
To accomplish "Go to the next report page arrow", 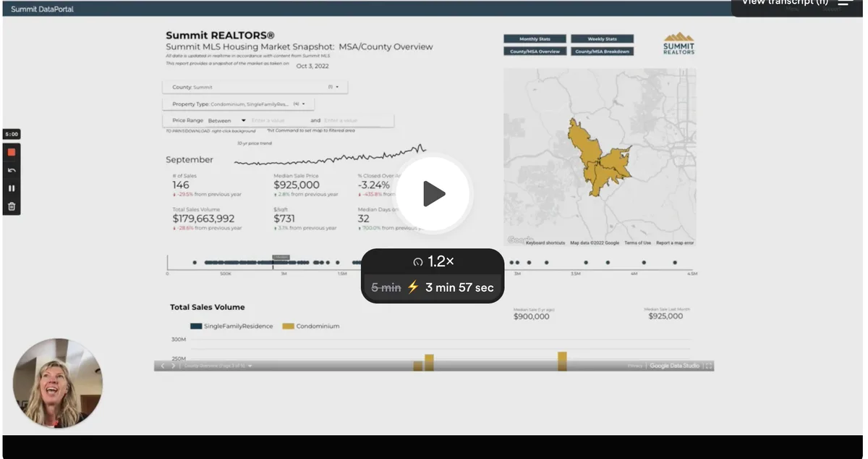I will (x=174, y=366).
